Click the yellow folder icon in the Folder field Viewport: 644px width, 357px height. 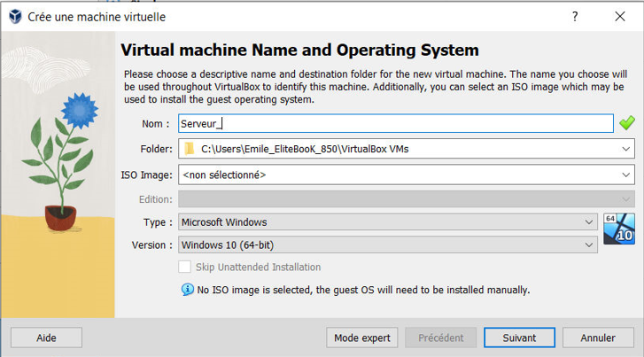(x=189, y=149)
